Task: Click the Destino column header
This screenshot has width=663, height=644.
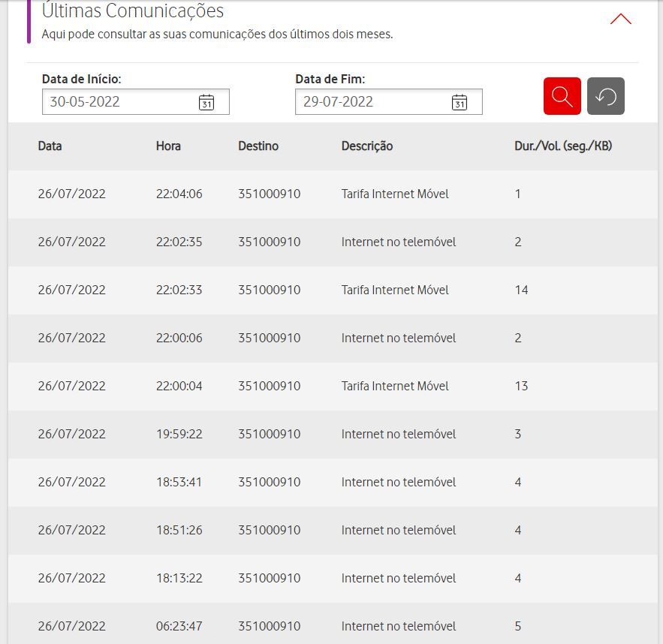Action: (258, 146)
